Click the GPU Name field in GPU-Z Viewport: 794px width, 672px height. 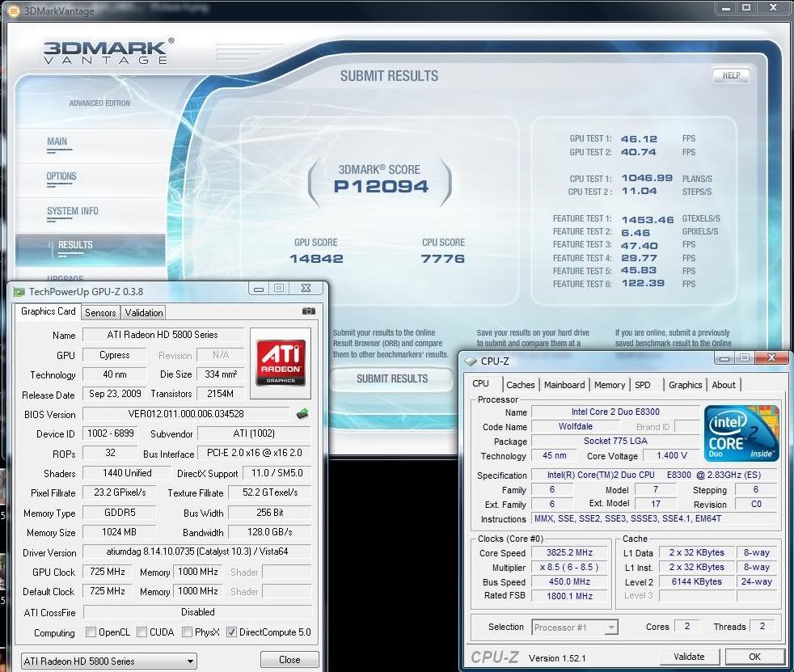point(163,335)
